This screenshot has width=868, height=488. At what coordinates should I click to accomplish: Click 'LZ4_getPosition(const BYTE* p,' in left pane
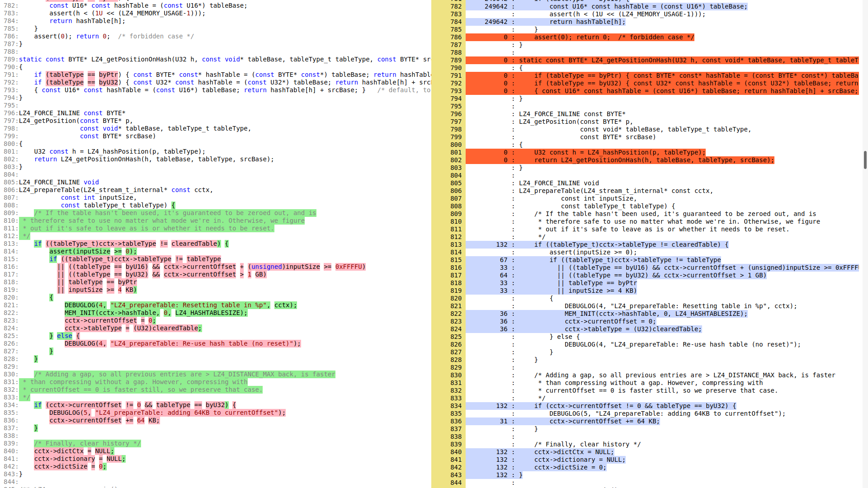coord(76,121)
